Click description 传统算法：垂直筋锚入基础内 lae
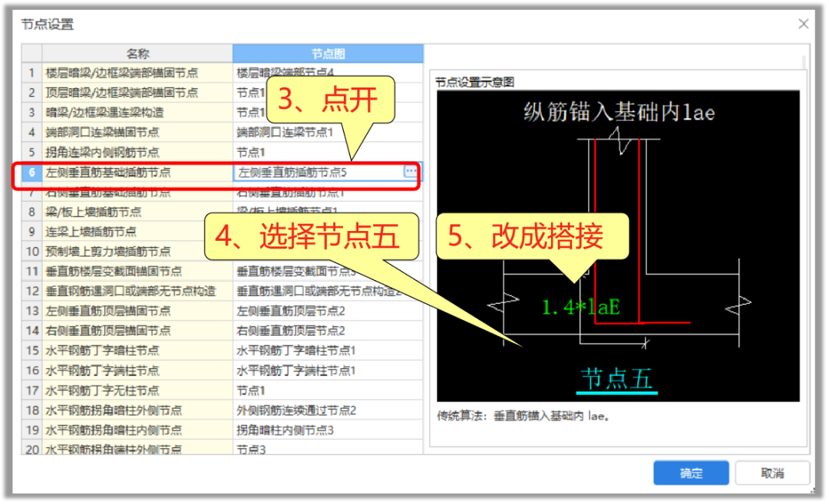 pos(523,417)
